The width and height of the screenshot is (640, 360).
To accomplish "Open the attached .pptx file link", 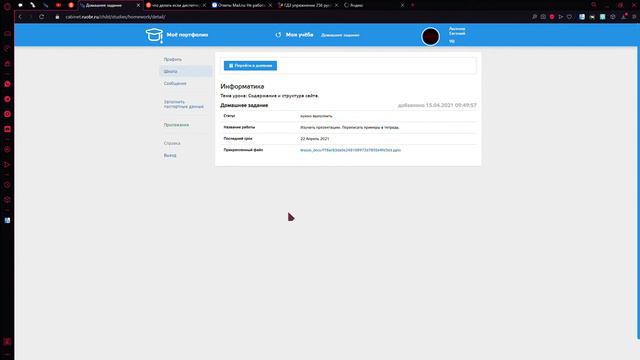I will click(x=351, y=150).
